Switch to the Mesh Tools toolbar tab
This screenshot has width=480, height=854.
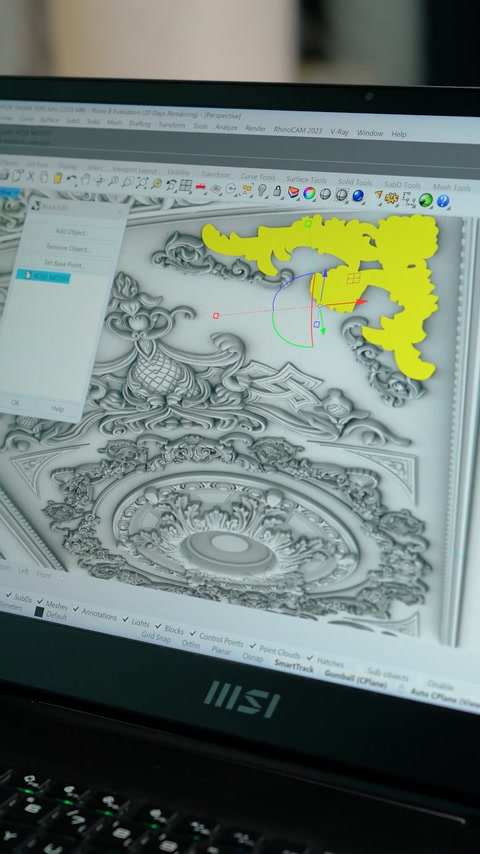click(452, 188)
